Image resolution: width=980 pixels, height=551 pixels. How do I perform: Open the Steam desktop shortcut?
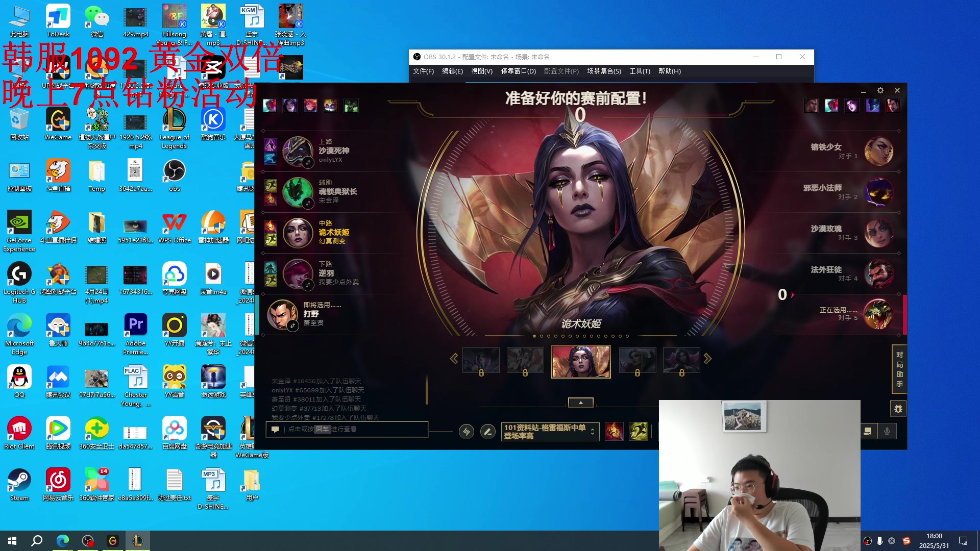[19, 485]
